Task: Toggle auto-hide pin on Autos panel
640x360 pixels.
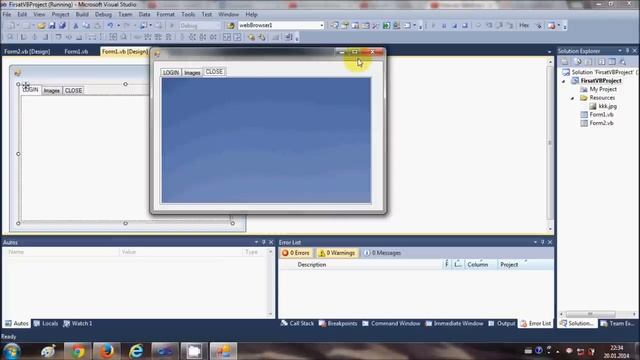Action: click(264, 242)
